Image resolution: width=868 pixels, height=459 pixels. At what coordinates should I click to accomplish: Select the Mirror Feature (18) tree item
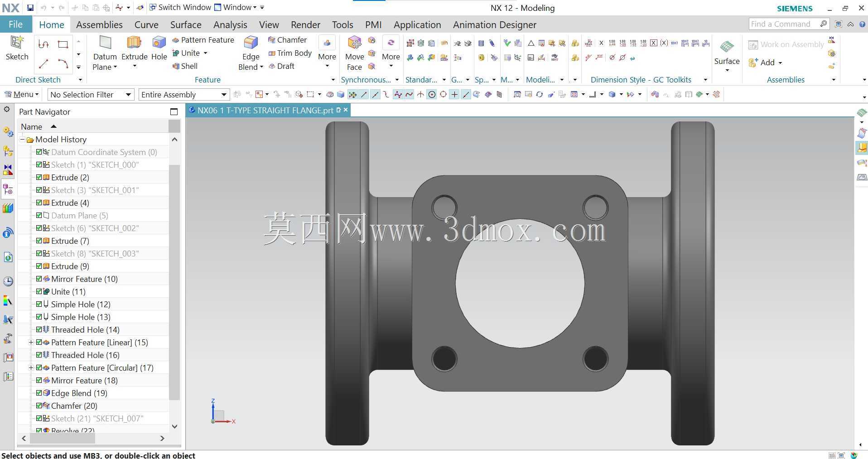pos(84,380)
